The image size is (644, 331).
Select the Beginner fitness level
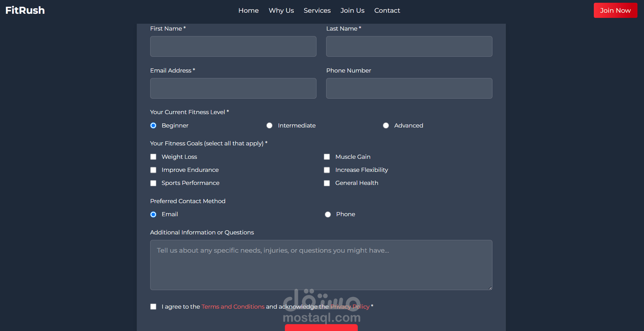[x=153, y=125]
